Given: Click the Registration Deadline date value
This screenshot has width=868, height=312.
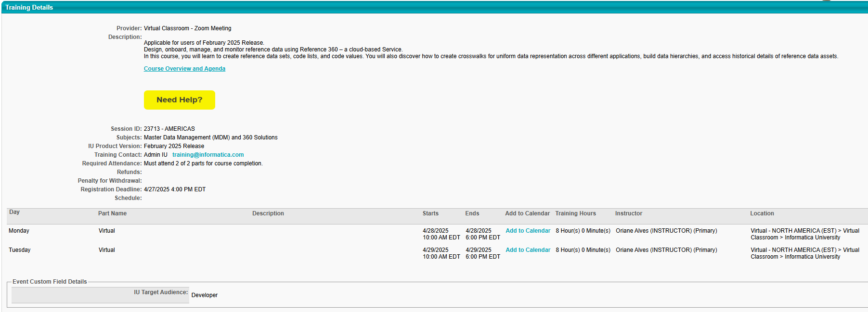Looking at the screenshot, I should [174, 189].
